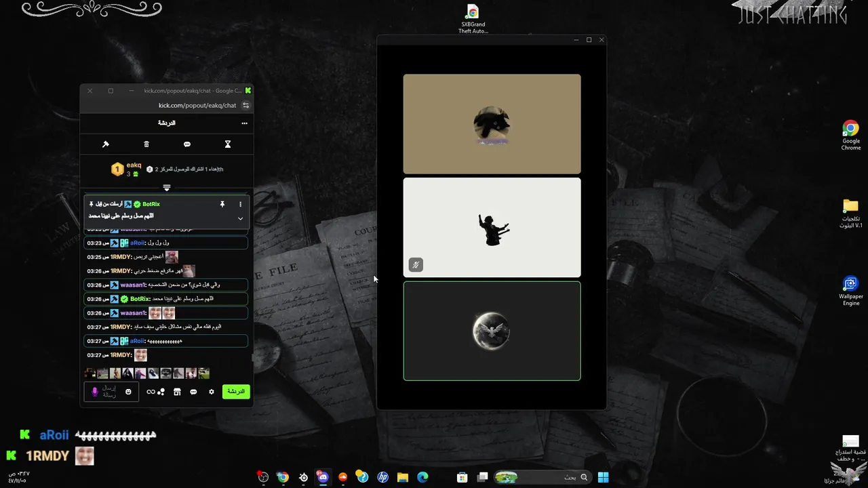The image size is (868, 488).
Task: Click the purple microphone icon in message box
Action: [x=95, y=392]
